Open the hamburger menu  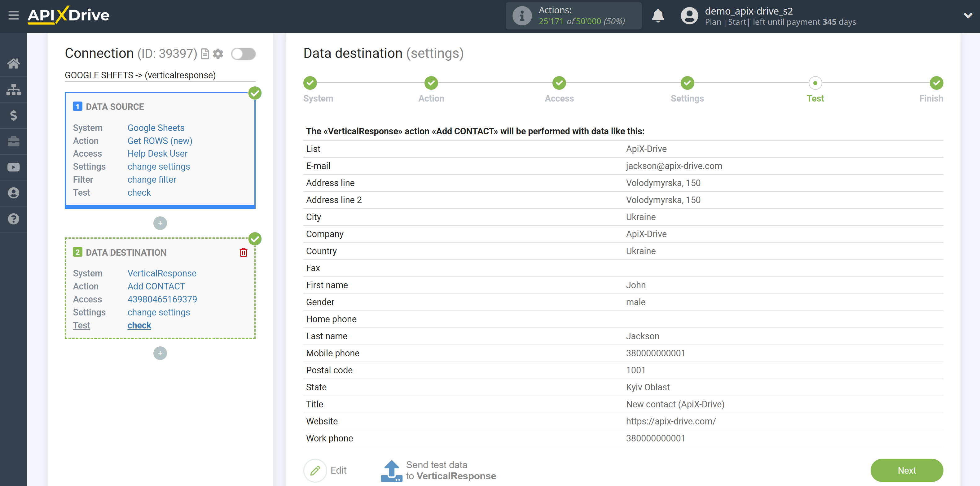click(x=14, y=15)
